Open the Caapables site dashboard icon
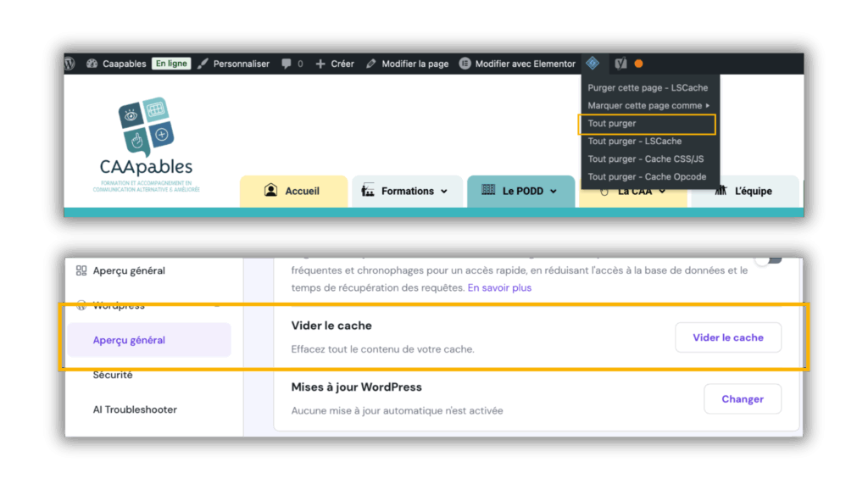The height and width of the screenshot is (490, 868). pos(92,64)
